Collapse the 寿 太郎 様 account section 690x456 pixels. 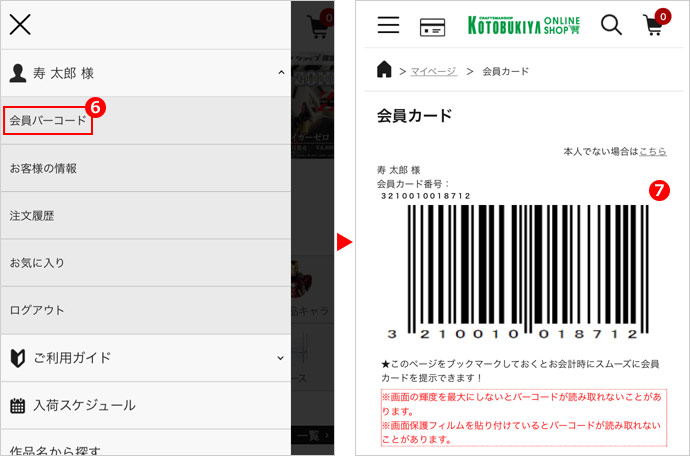280,73
